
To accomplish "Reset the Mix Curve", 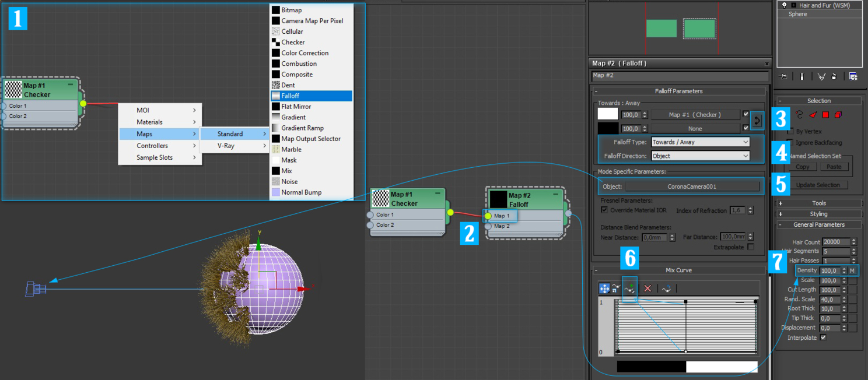I will [666, 288].
